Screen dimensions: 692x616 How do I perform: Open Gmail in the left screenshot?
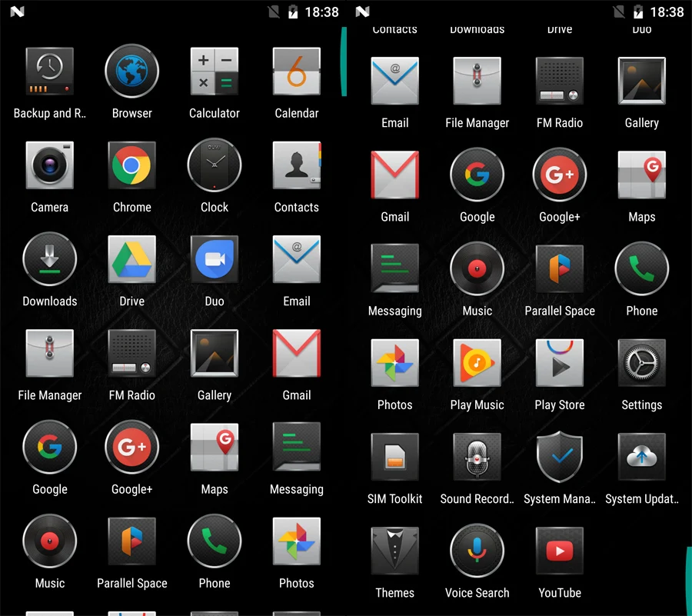tap(297, 353)
